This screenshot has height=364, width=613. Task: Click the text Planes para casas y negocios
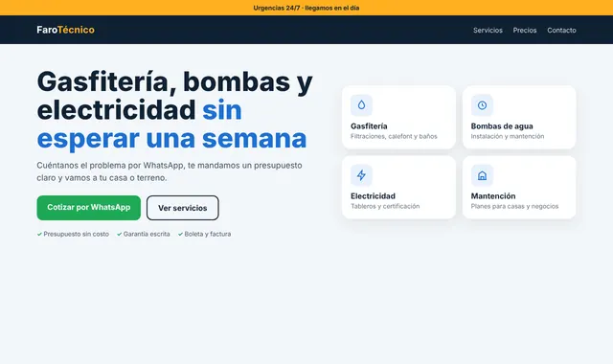pyautogui.click(x=514, y=206)
